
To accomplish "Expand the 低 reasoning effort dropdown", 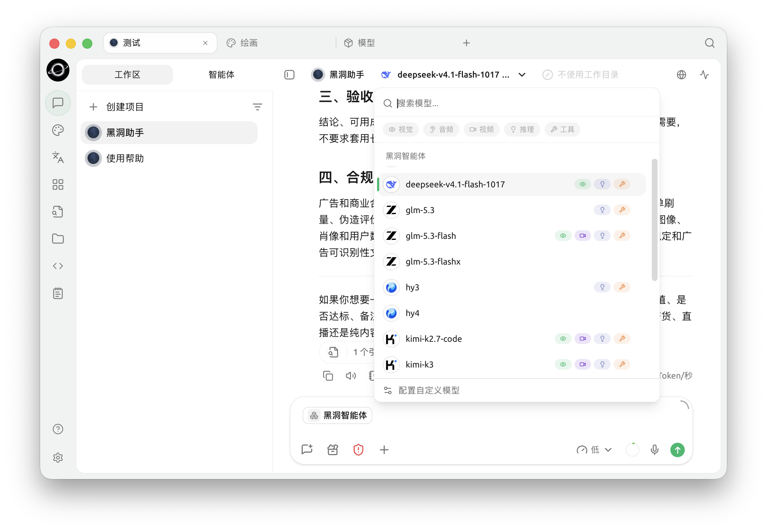I will [594, 450].
